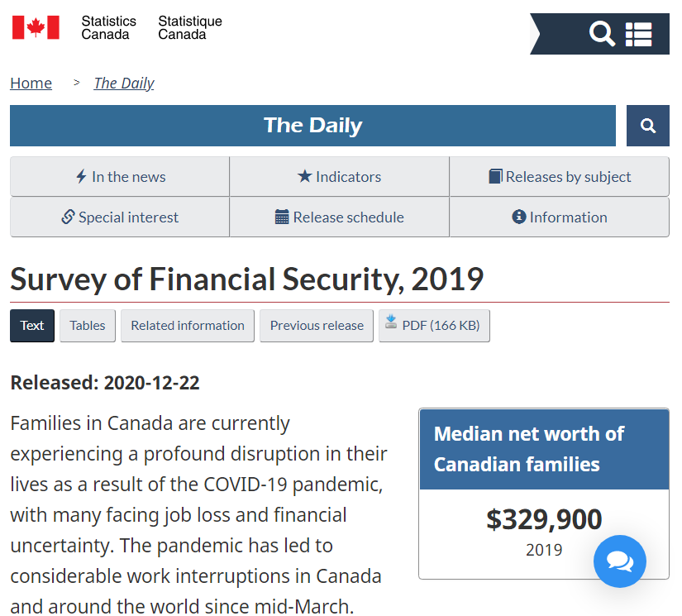Switch to the Tables tab

pos(88,326)
